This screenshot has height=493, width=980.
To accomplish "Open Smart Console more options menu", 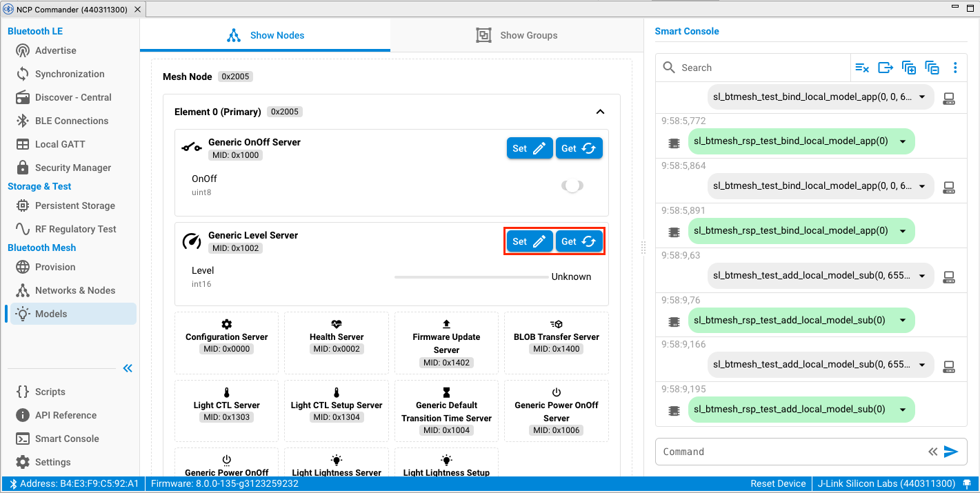I will pyautogui.click(x=955, y=68).
